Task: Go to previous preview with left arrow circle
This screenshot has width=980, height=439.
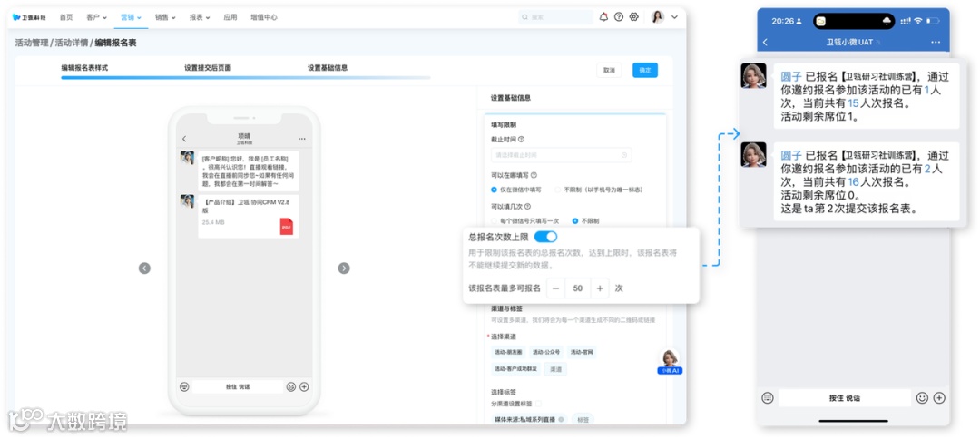Action: pos(144,268)
